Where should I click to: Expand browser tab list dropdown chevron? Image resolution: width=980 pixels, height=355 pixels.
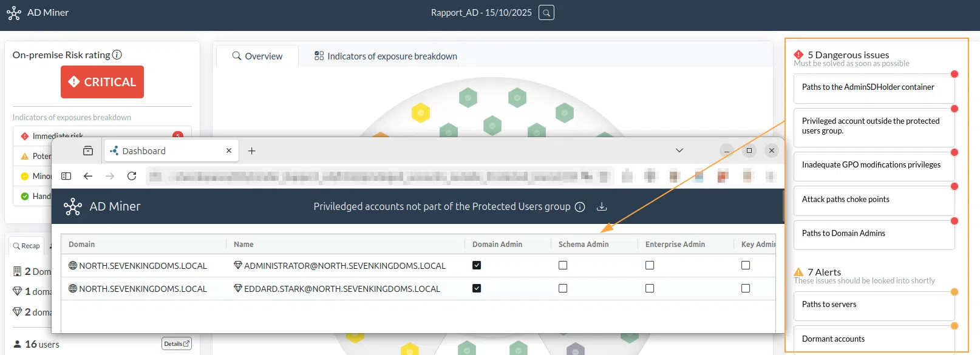[x=679, y=150]
